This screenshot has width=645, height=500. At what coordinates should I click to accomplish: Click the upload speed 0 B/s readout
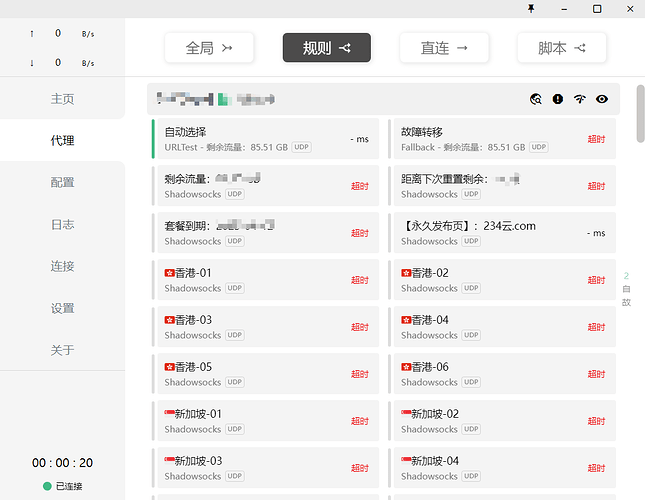tap(63, 34)
